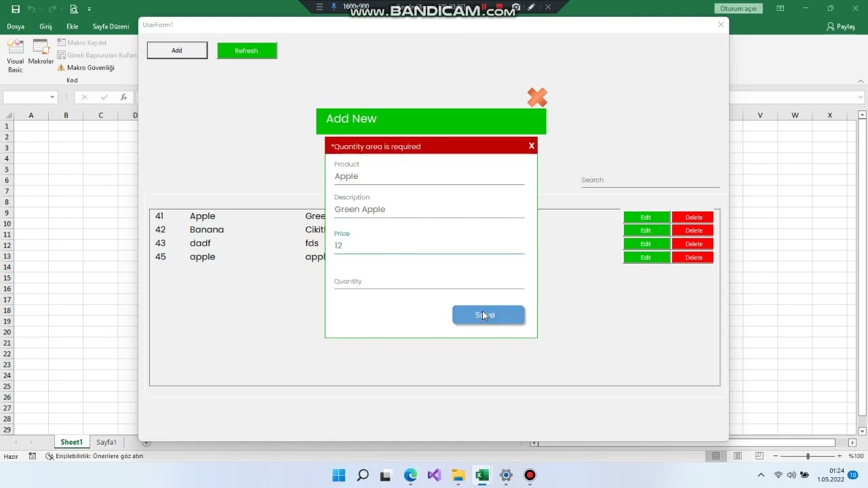Click the formula bar cancel X icon
Screen dimensions: 868x488
click(x=85, y=97)
